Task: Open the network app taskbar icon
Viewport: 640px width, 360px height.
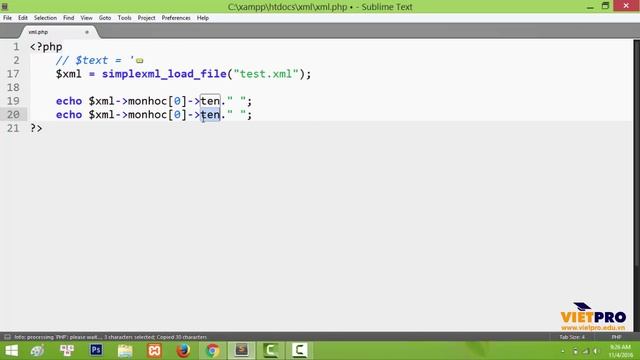Action: click(67, 351)
